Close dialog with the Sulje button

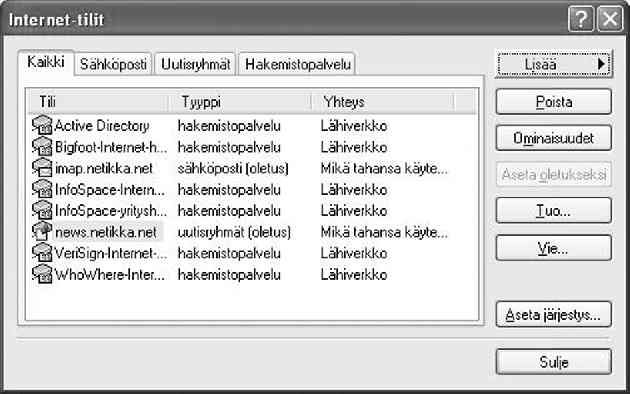point(554,362)
